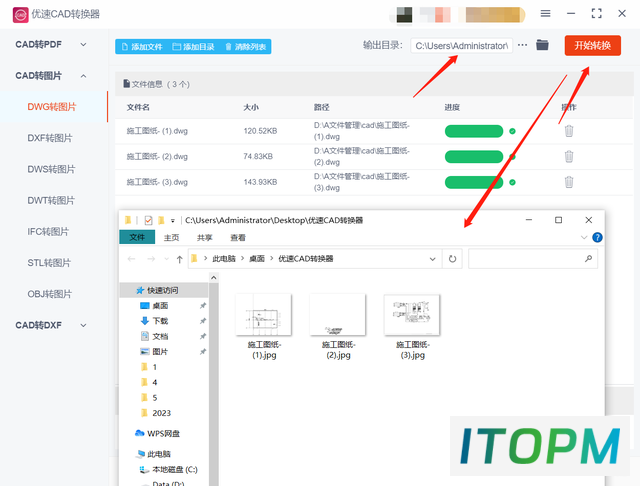Unpin 桌面 pin icon in quick access
640x486 pixels.
203,306
